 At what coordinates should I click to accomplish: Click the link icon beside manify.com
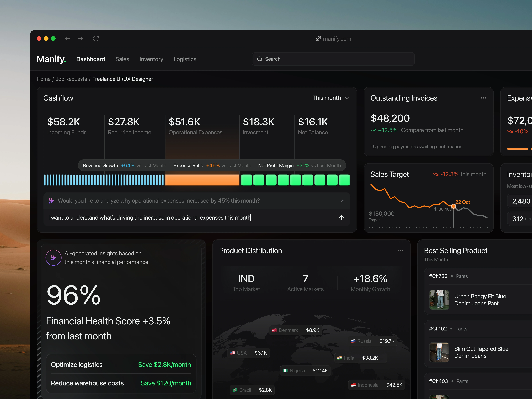click(x=318, y=39)
